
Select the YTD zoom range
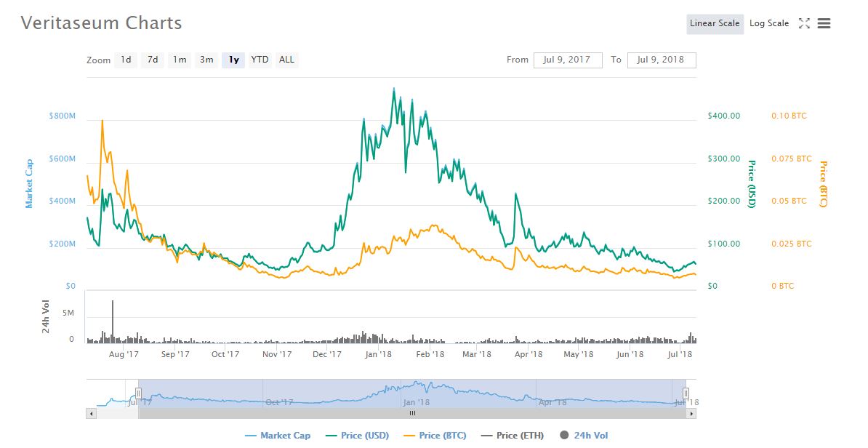click(x=260, y=60)
